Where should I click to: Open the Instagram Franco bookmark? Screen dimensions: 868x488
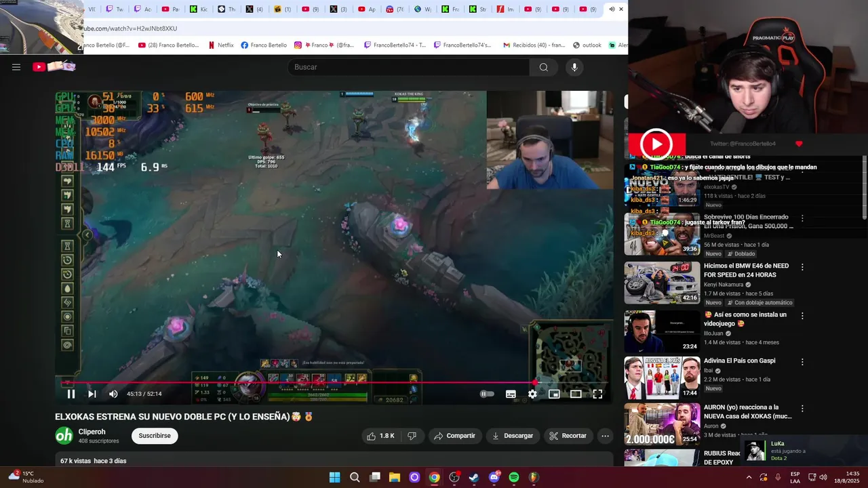click(x=324, y=45)
